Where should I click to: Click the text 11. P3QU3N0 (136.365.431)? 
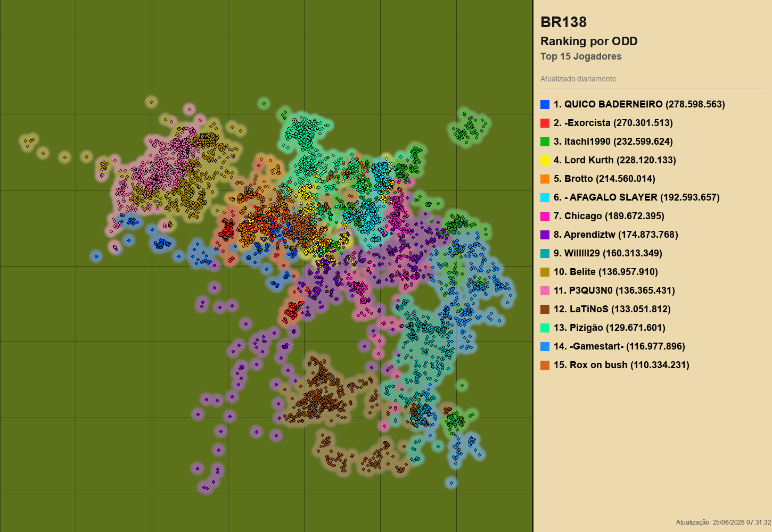pyautogui.click(x=614, y=290)
